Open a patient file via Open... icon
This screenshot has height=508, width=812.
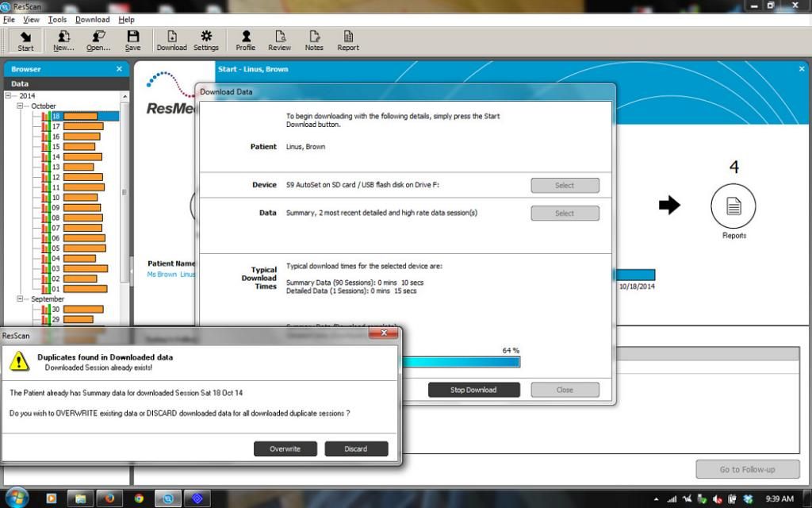(x=98, y=41)
